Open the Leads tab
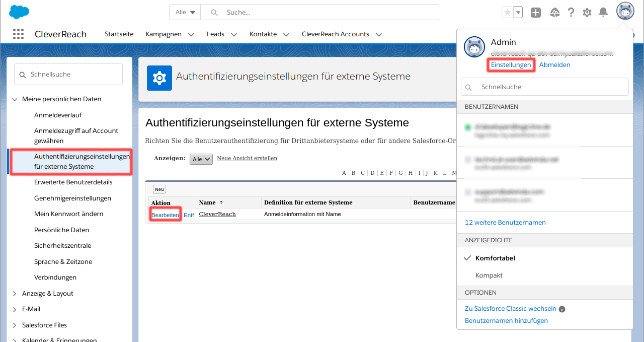 point(215,34)
